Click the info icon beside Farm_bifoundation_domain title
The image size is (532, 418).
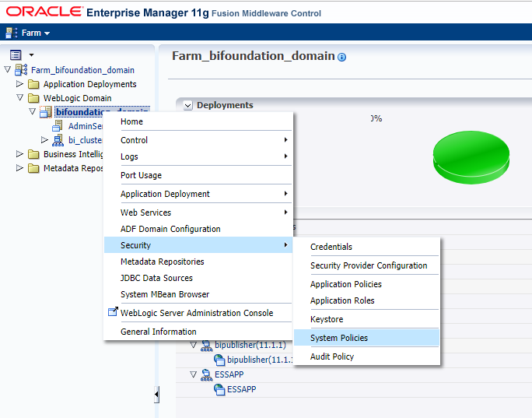click(x=342, y=57)
